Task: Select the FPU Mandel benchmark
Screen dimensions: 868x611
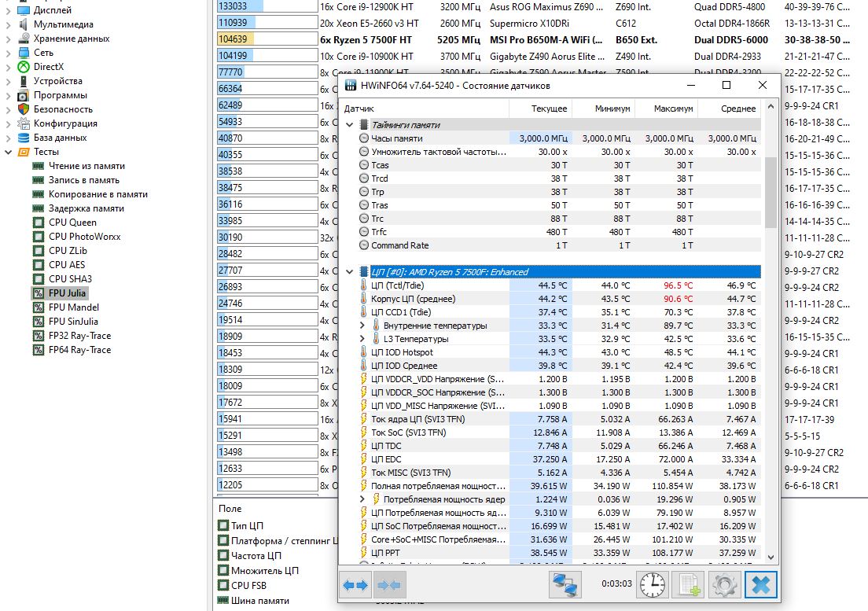Action: coord(74,307)
